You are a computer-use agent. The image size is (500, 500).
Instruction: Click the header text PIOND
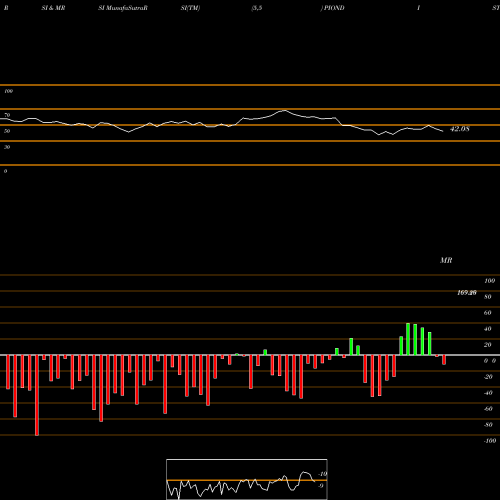(334, 8)
